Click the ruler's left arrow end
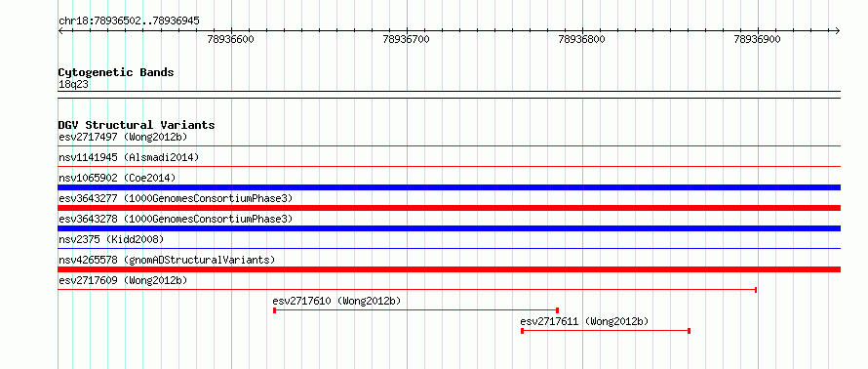This screenshot has height=369, width=868. 61,30
